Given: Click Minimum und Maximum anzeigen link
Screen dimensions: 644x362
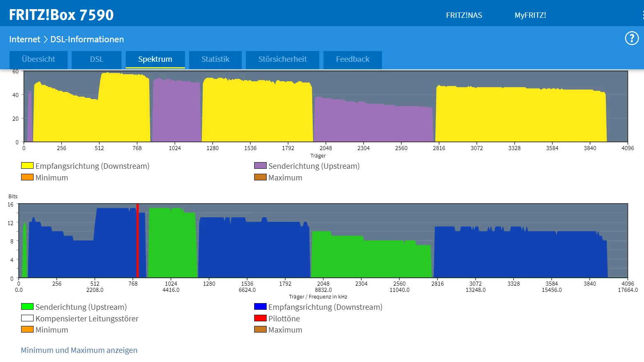Looking at the screenshot, I should pyautogui.click(x=79, y=350).
